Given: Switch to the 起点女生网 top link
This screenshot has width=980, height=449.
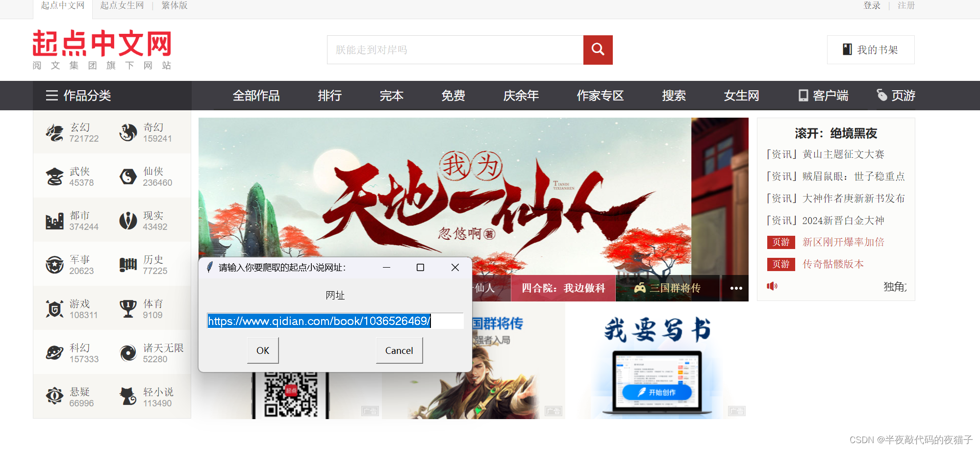Looking at the screenshot, I should [122, 5].
